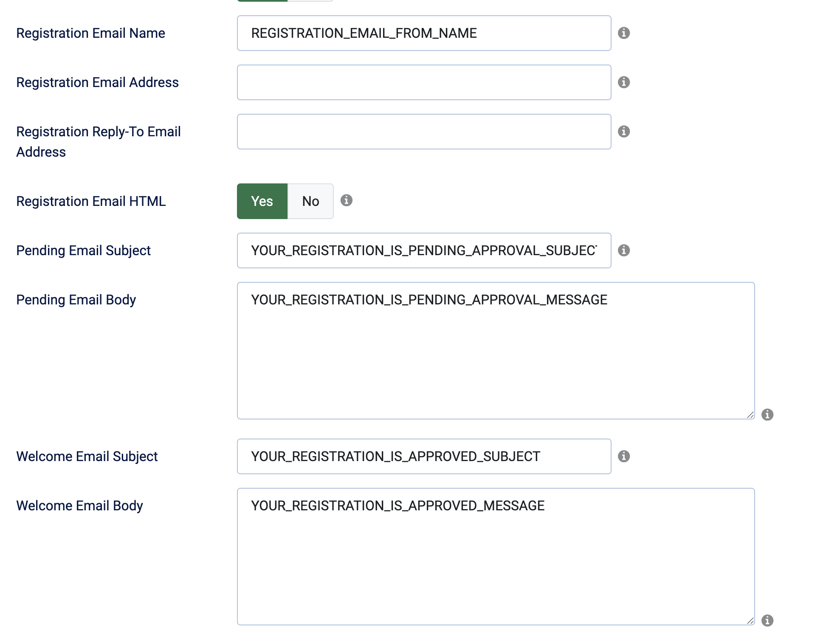Click info icon beside Welcome Email Subject
The image size is (840, 636).
coord(623,456)
